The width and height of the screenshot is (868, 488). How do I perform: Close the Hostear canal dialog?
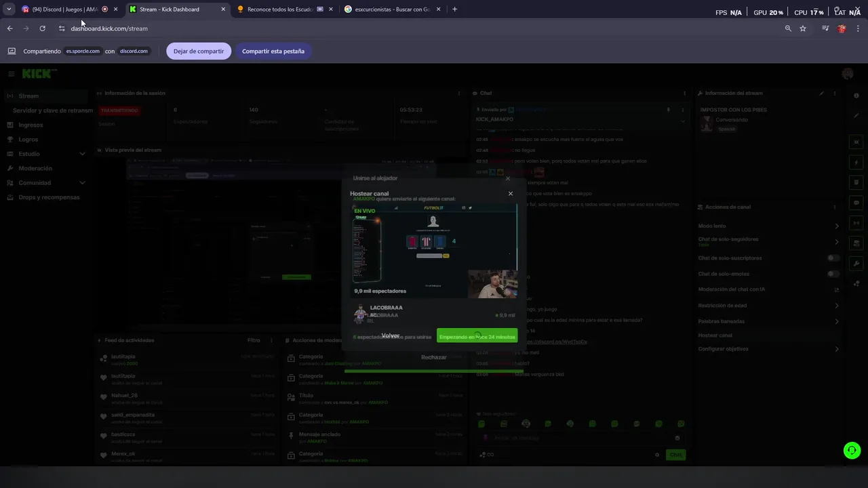511,194
